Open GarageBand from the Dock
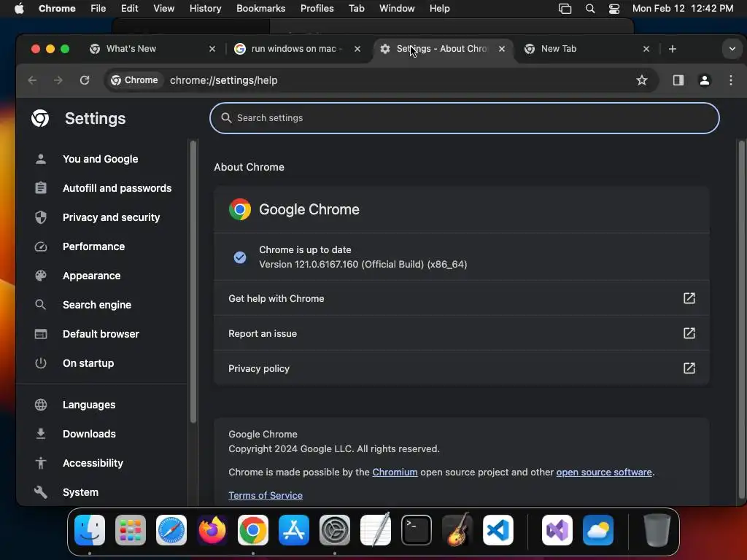This screenshot has height=560, width=747. [x=457, y=530]
